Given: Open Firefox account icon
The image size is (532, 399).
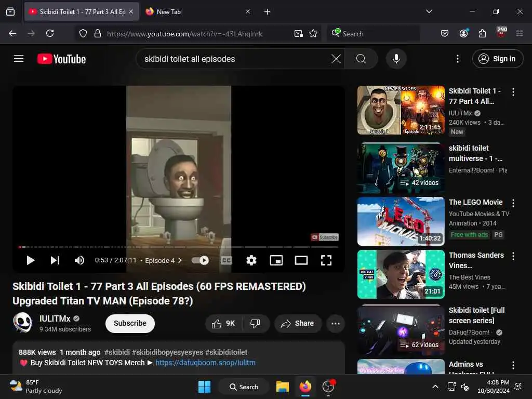Looking at the screenshot, I should [463, 33].
